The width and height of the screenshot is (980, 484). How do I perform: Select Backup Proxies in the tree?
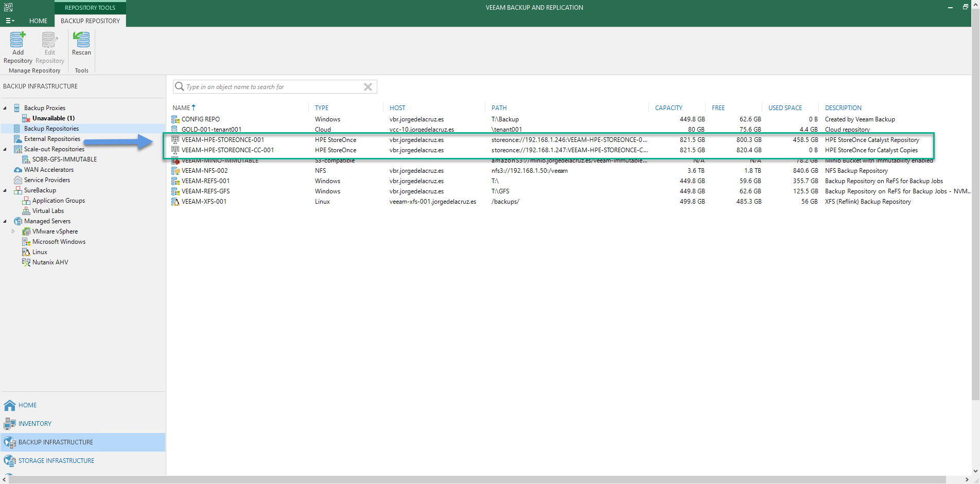[x=45, y=108]
